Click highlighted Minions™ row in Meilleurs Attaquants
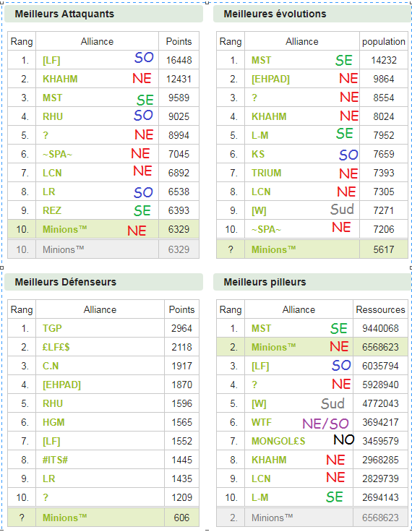The height and width of the screenshot is (532, 412). tap(103, 229)
